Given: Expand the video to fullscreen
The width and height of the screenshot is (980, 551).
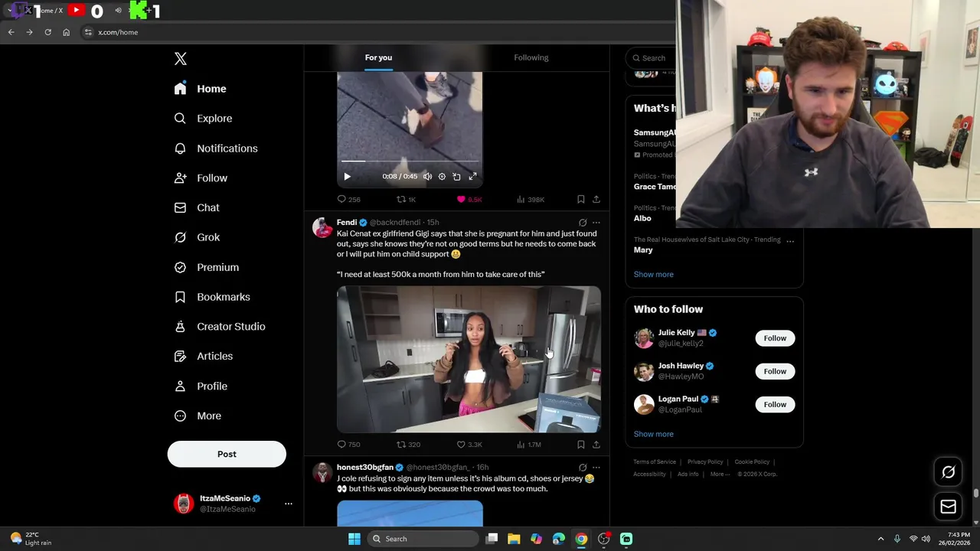Looking at the screenshot, I should 472,177.
